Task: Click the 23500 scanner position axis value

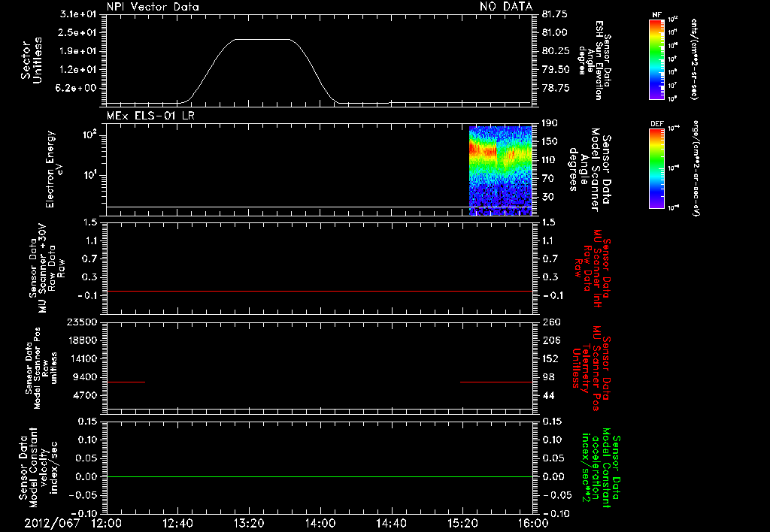Action: point(81,322)
